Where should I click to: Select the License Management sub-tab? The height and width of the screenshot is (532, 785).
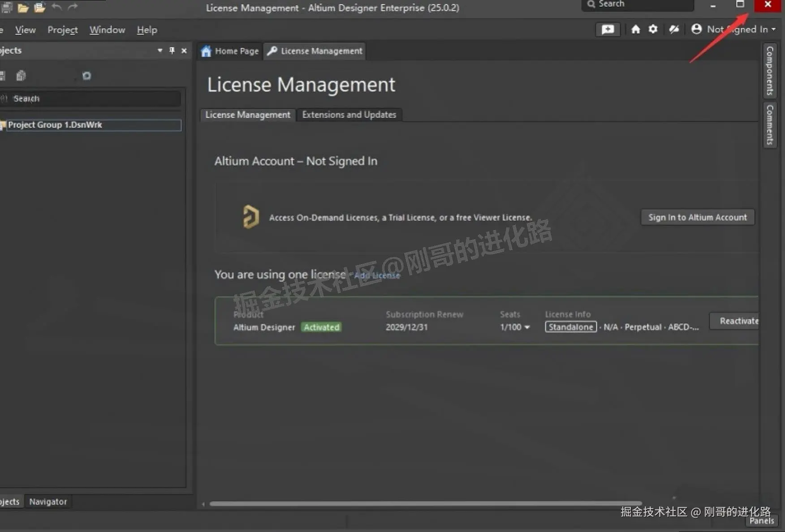(x=248, y=115)
